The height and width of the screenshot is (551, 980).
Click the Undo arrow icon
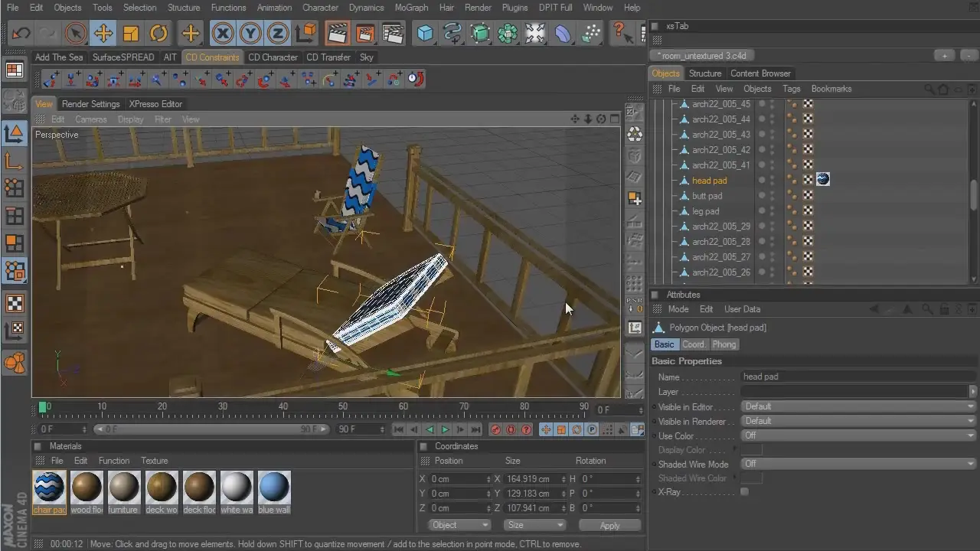(x=21, y=33)
